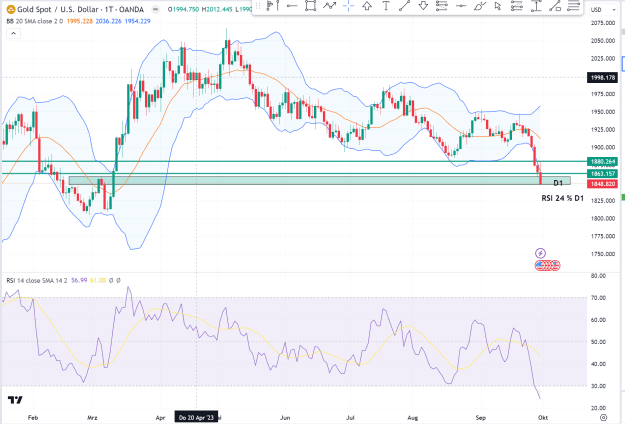Click the 2050.000 price scale value
Viewport: 625px width, 424px height.
click(x=603, y=41)
